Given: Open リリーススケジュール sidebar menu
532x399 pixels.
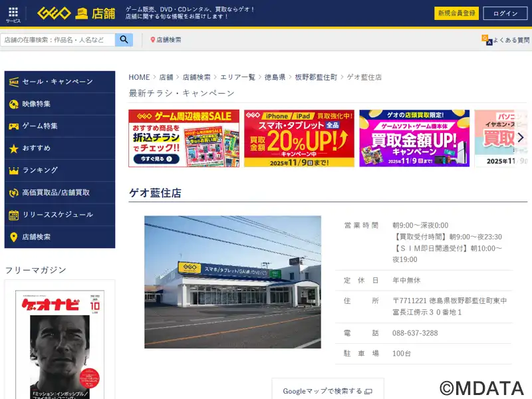Looking at the screenshot, I should pos(60,215).
